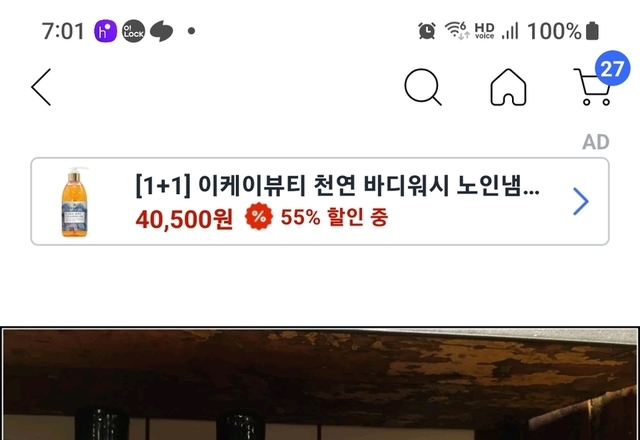This screenshot has height=440, width=640.
Task: Expand the ad with the blue chevron
Action: tap(581, 201)
